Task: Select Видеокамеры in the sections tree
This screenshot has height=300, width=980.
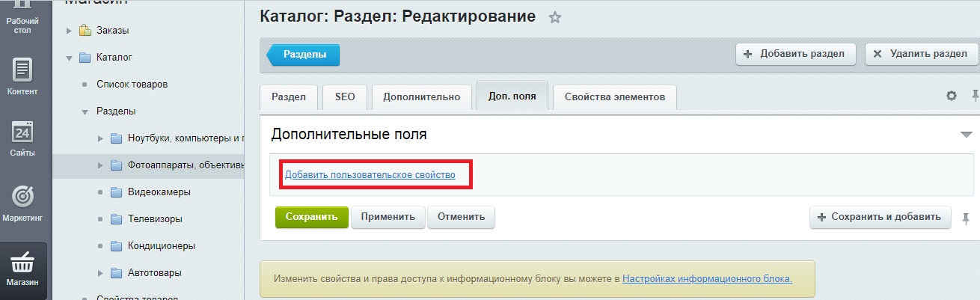Action: [x=159, y=192]
